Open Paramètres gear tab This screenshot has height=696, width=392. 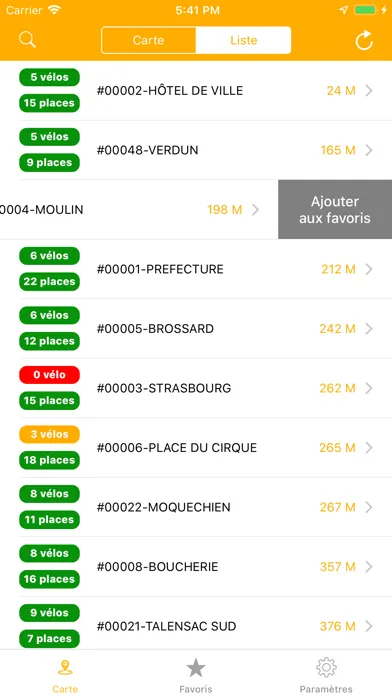coord(326,675)
